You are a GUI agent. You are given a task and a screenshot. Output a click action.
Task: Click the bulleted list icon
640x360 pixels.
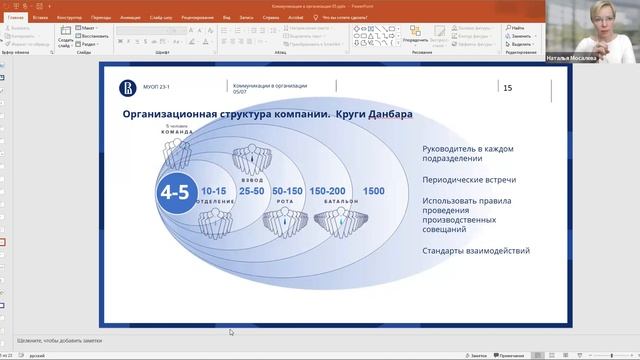pyautogui.click(x=224, y=31)
